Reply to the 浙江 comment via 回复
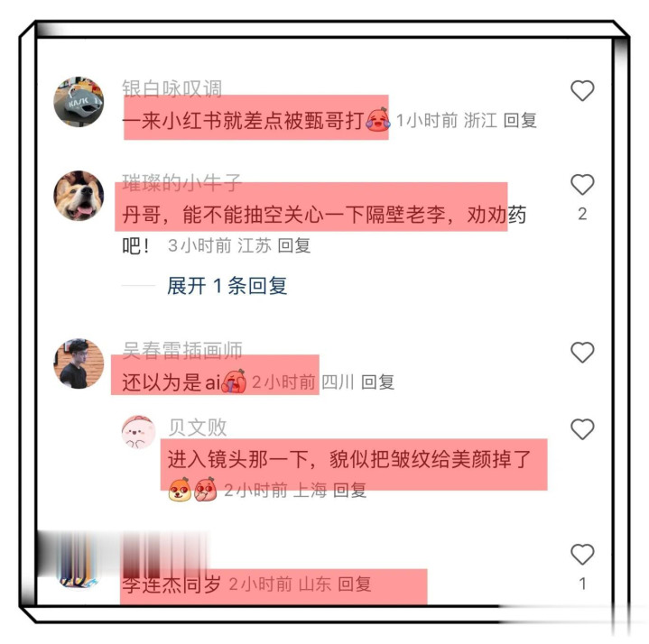The image size is (649, 644). [520, 121]
